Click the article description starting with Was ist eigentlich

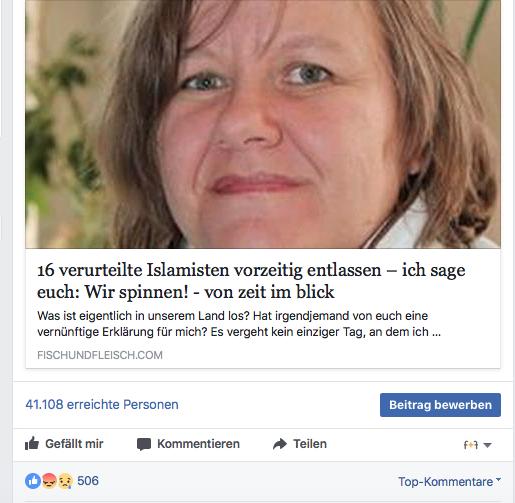[239, 324]
